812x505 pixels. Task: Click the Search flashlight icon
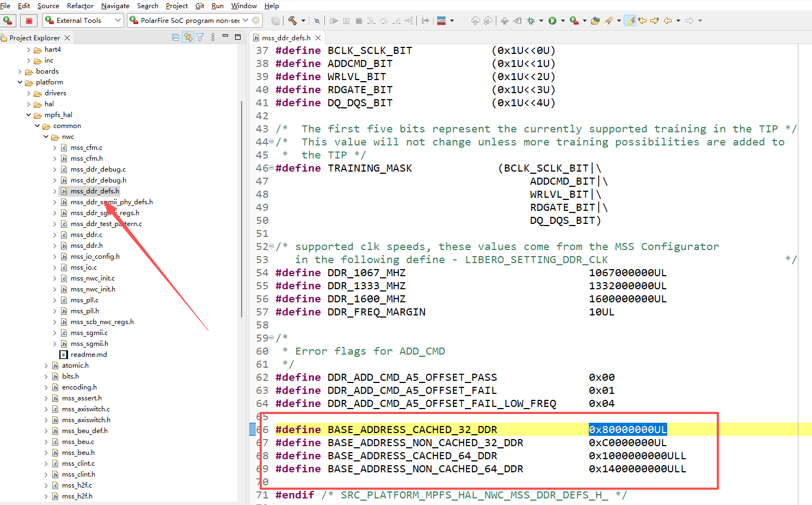(x=608, y=21)
